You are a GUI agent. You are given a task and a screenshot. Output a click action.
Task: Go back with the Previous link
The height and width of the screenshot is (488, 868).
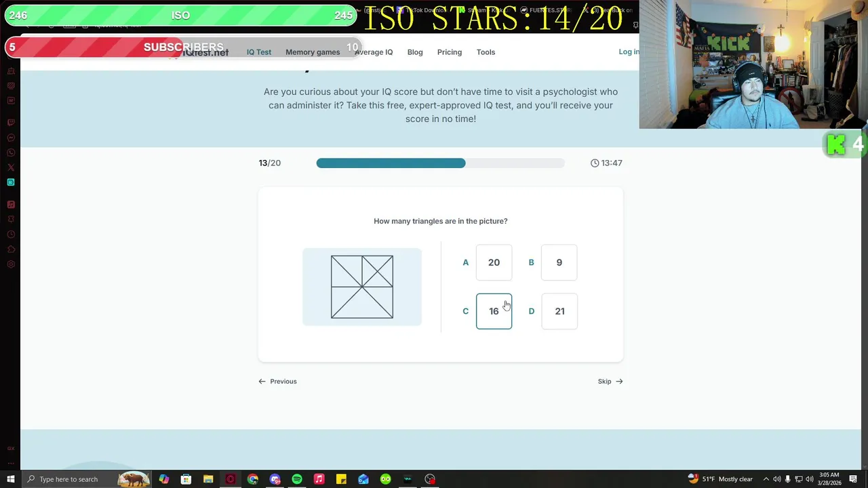click(277, 382)
